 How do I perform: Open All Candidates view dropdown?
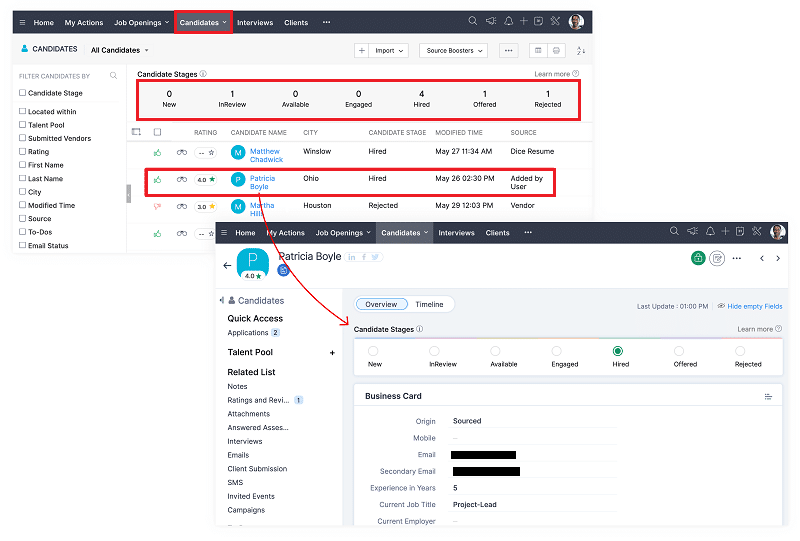point(119,50)
